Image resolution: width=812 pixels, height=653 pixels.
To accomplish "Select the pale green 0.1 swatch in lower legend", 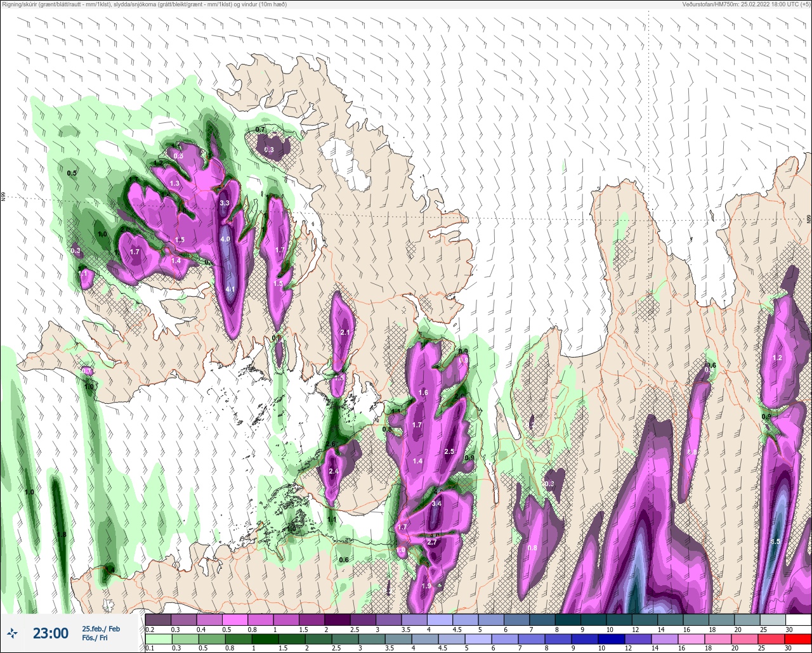I will pyautogui.click(x=157, y=638).
